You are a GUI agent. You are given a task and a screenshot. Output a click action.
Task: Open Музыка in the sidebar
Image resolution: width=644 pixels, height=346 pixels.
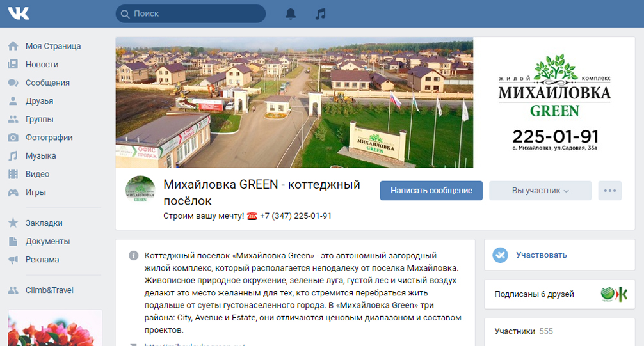41,155
